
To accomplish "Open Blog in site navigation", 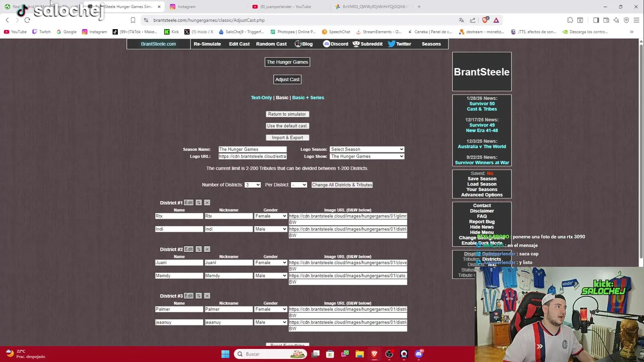I will 303,44.
